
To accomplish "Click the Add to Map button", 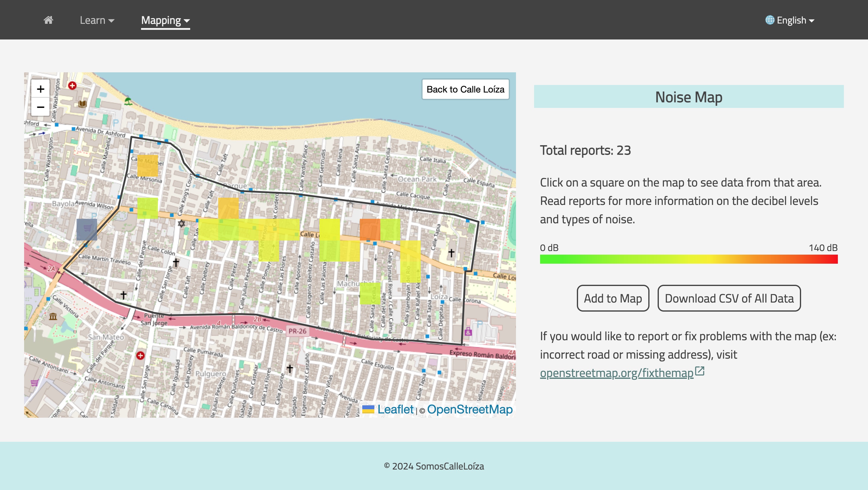I will point(613,298).
